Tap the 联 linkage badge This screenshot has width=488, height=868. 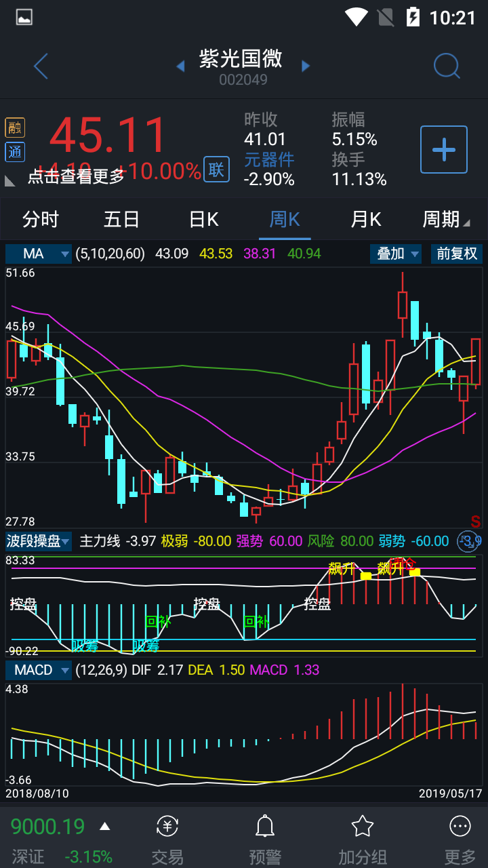(216, 169)
